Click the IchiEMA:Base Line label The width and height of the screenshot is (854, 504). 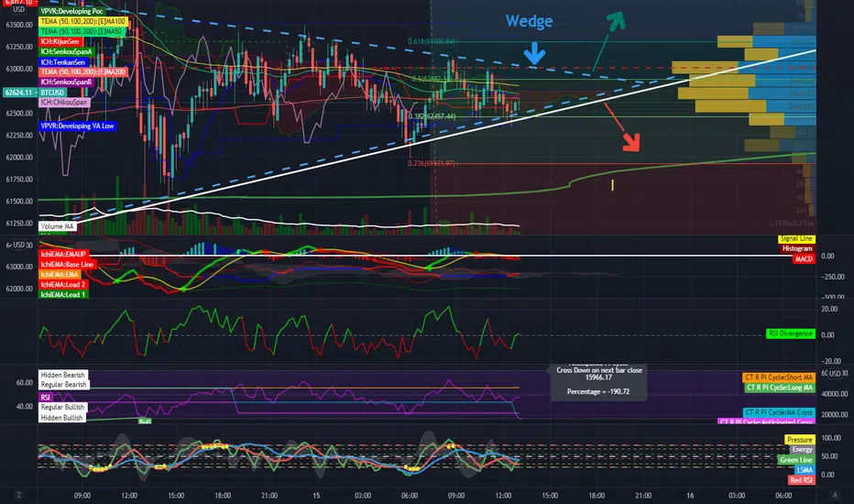[x=68, y=264]
